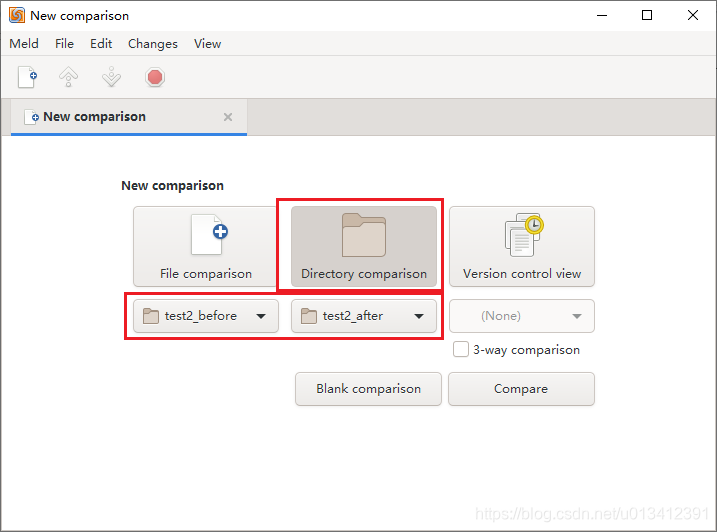Open the Edit menu
The height and width of the screenshot is (532, 717).
(x=101, y=43)
